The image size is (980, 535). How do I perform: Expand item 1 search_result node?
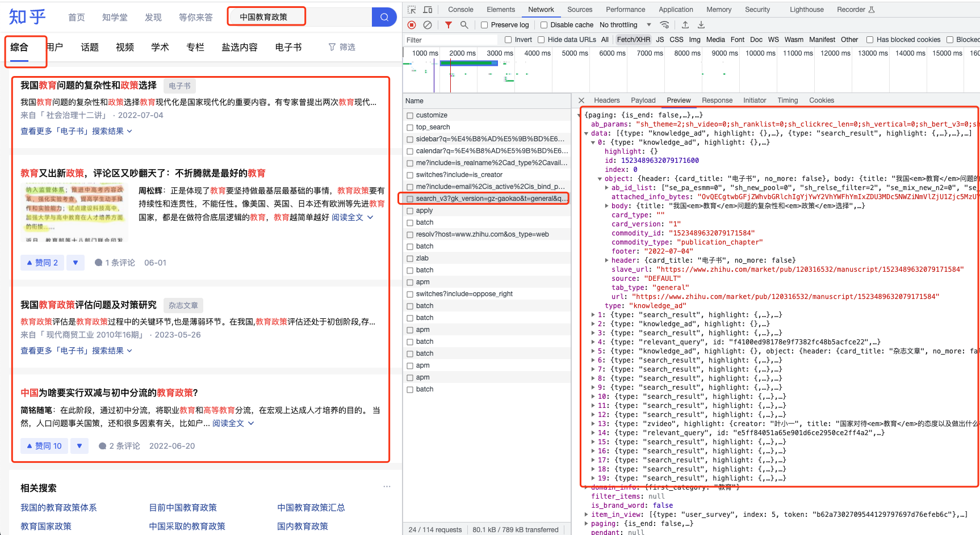(x=593, y=315)
